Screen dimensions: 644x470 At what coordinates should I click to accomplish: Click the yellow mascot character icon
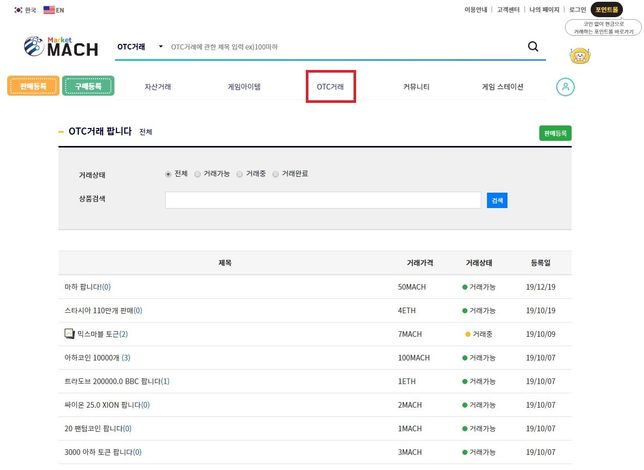pos(580,56)
